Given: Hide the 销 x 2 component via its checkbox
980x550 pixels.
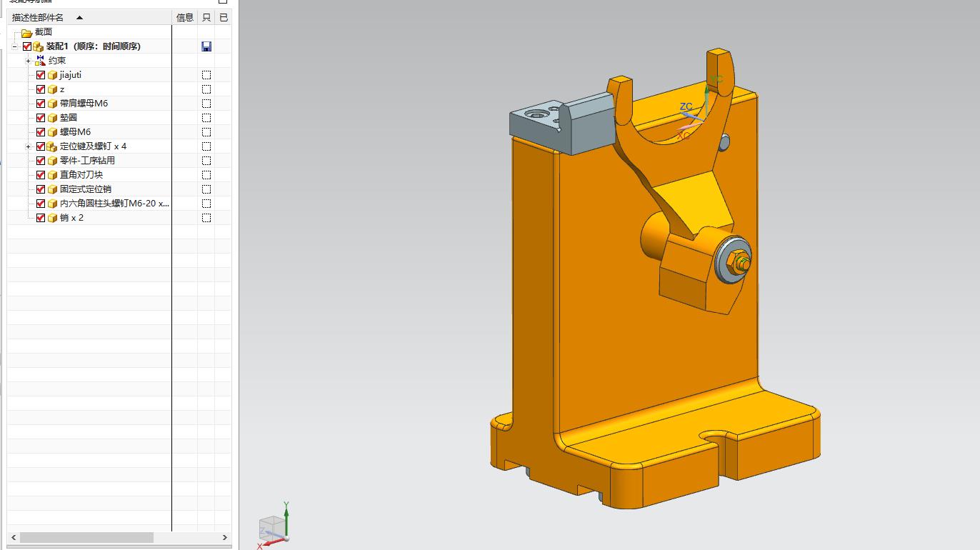Looking at the screenshot, I should pyautogui.click(x=41, y=218).
